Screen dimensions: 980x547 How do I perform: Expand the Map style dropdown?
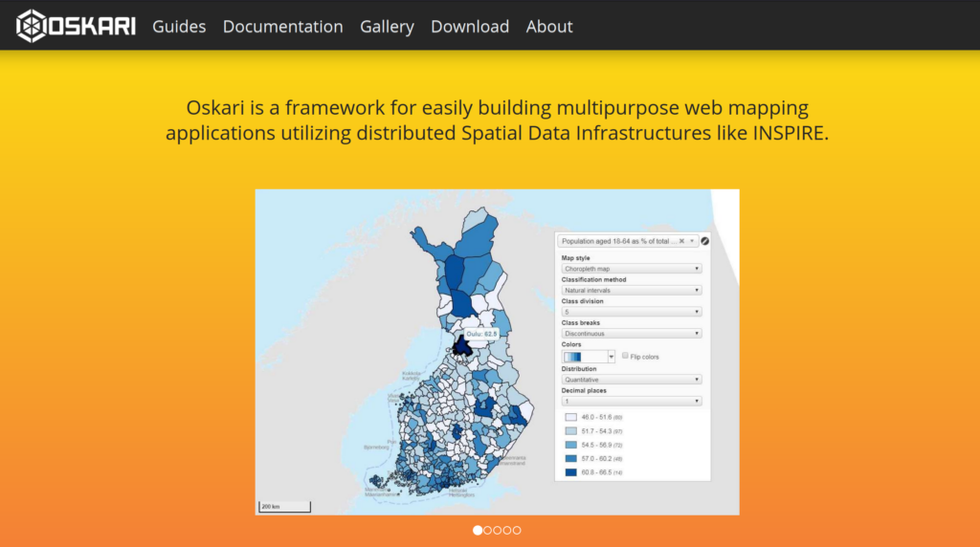click(632, 269)
